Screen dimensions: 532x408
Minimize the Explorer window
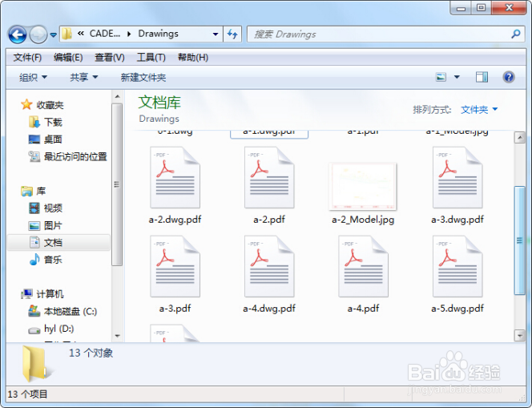(461, 8)
